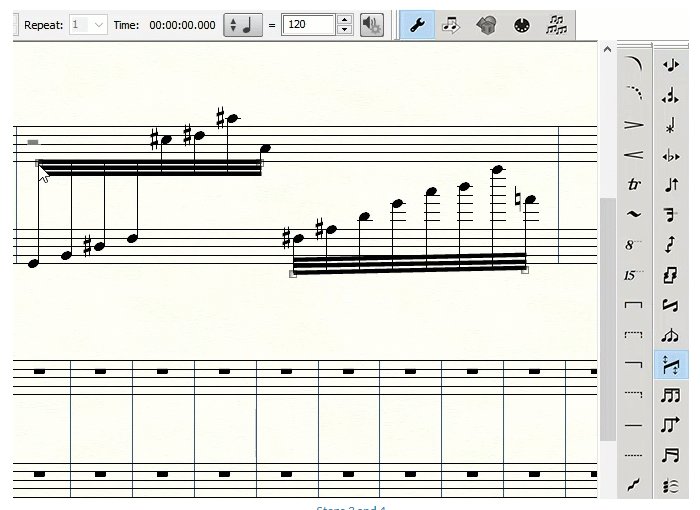Click the right handle of the lower beam
This screenshot has height=510, width=700.
click(525, 269)
